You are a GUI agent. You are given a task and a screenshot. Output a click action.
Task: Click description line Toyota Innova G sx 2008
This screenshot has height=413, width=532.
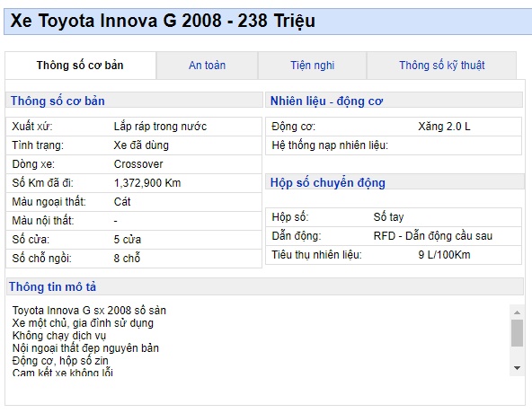click(89, 311)
